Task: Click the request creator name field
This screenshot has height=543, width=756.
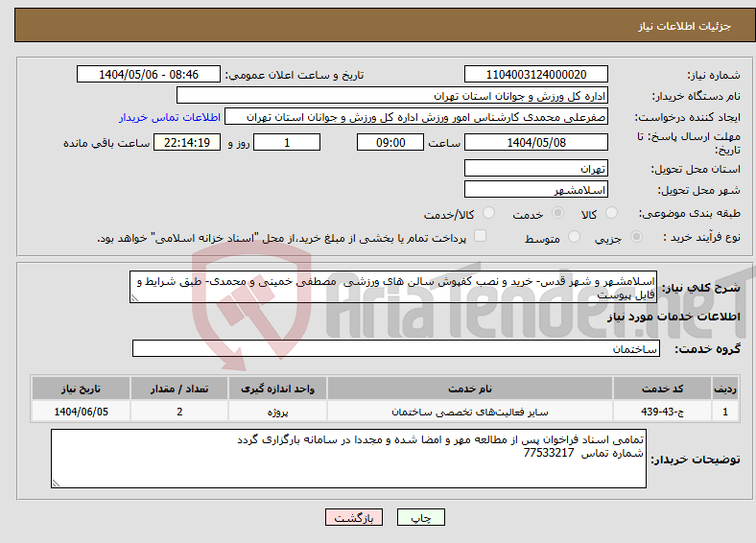Action: [x=416, y=117]
